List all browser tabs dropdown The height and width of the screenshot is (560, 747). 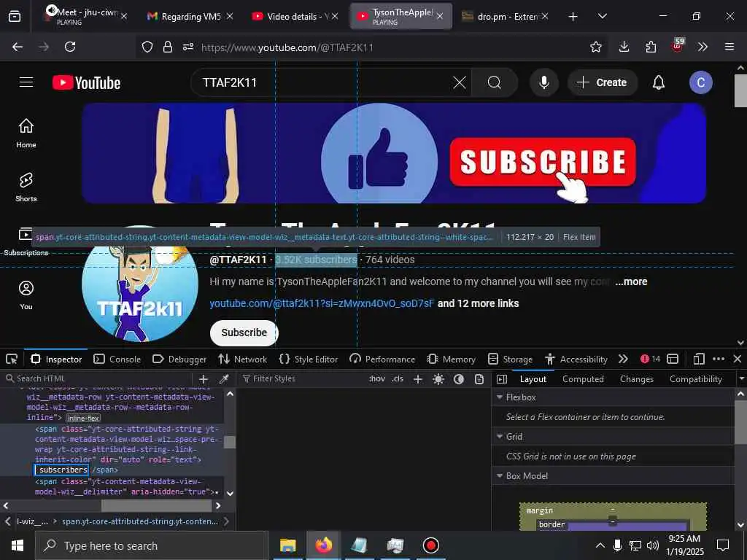tap(602, 16)
